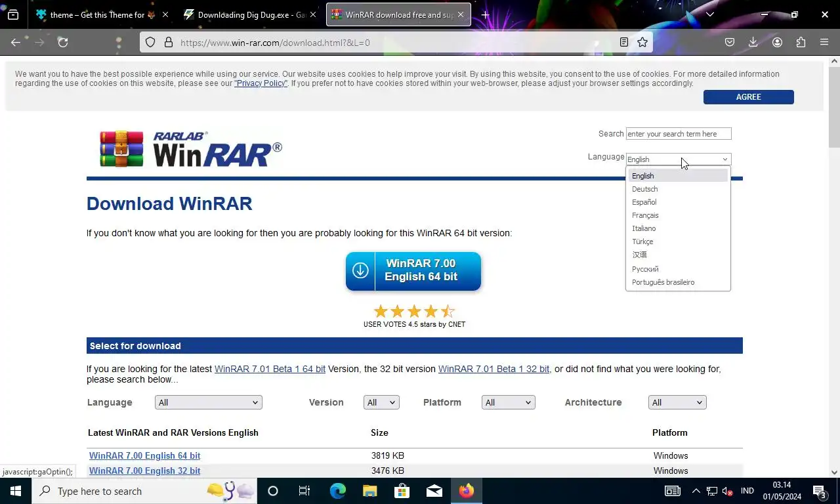Viewport: 840px width, 504px height.
Task: Open the Windows Start menu
Action: coord(16,491)
